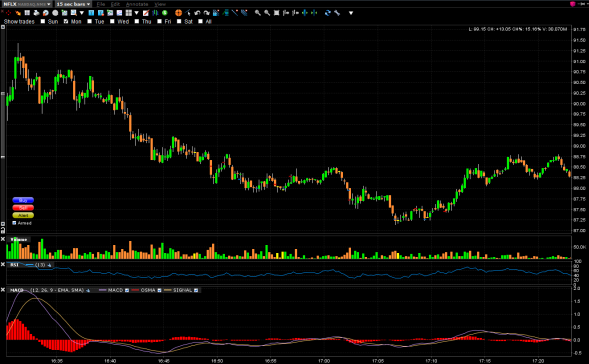
Task: Expand the toolbar overflow arrow at far right
Action: (x=351, y=13)
